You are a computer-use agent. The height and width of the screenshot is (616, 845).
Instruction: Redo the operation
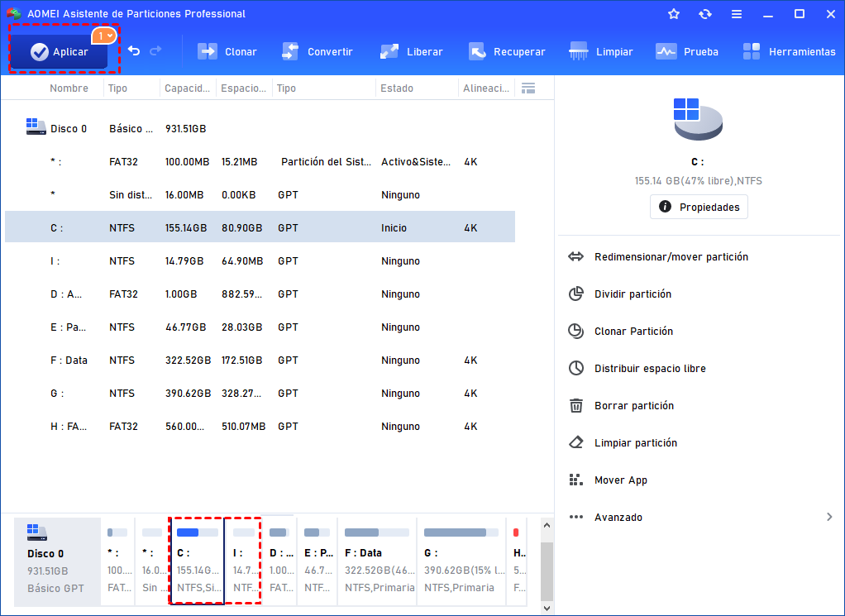[x=155, y=51]
